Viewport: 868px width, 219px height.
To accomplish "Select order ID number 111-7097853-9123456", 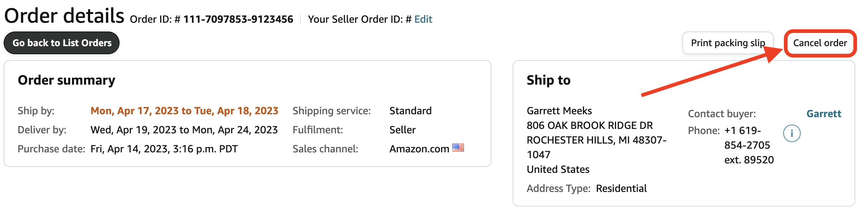I will 238,19.
